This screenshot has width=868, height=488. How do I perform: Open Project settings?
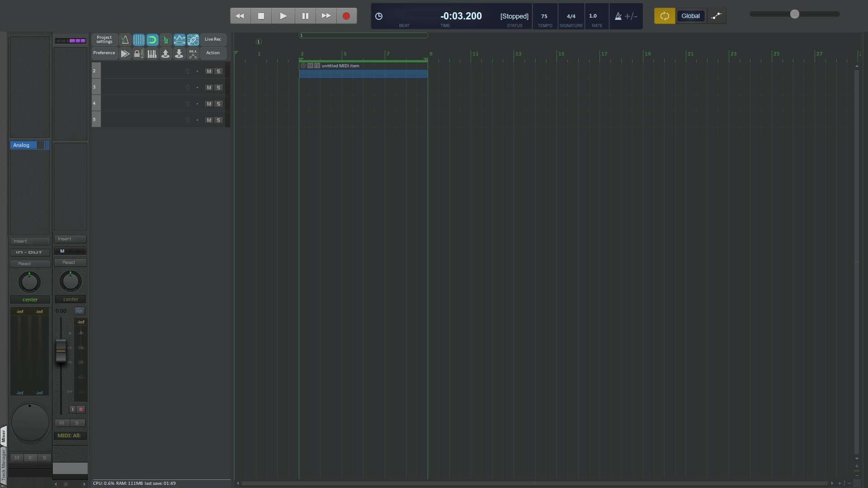pyautogui.click(x=104, y=40)
